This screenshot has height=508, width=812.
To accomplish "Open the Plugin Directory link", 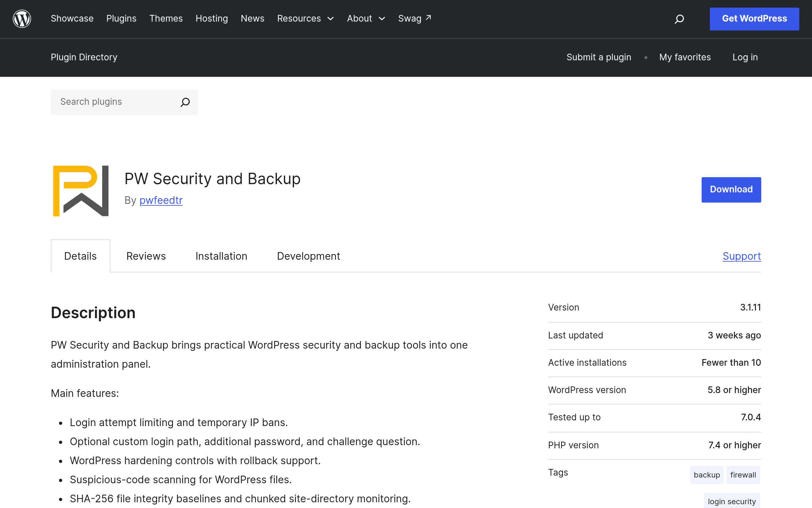I will 84,57.
